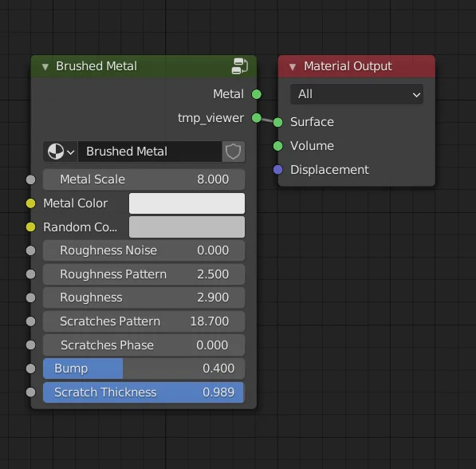This screenshot has height=469, width=476.
Task: Click the tmp_viewer output socket
Action: [257, 118]
